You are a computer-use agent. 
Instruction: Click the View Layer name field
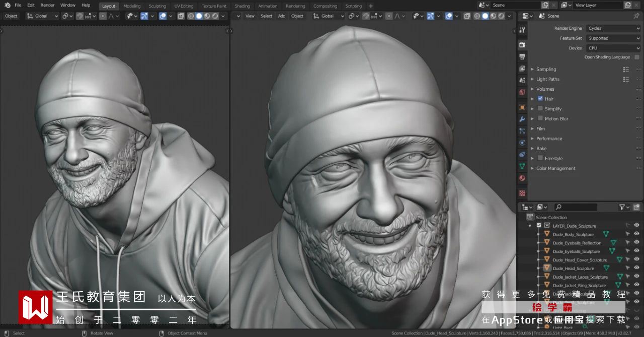598,5
